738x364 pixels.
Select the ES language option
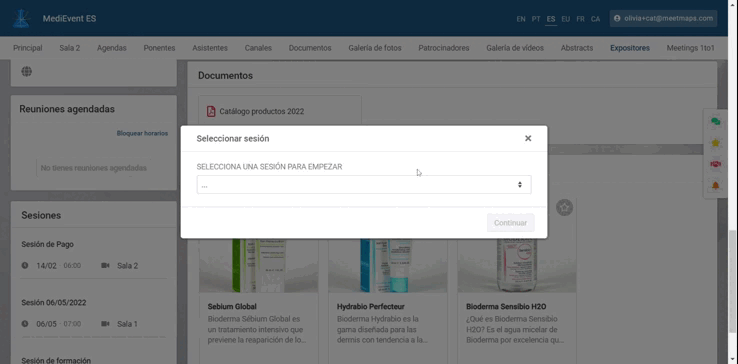(551, 19)
